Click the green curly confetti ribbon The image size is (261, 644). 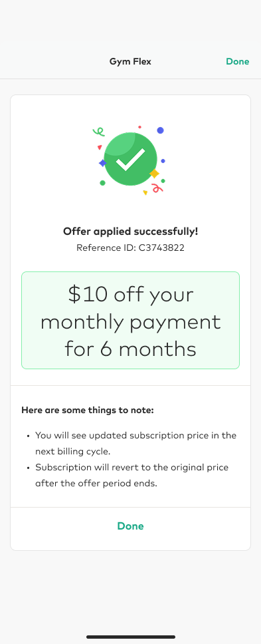point(98,132)
